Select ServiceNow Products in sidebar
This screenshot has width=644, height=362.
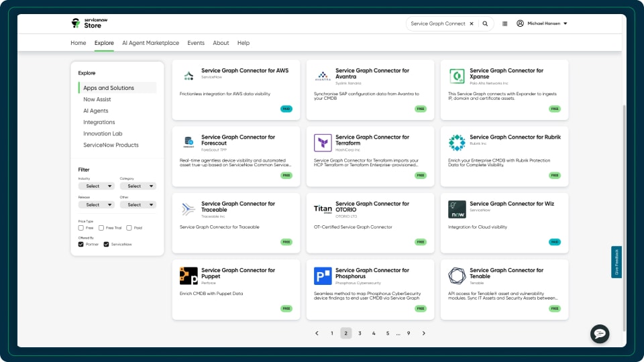click(x=111, y=145)
